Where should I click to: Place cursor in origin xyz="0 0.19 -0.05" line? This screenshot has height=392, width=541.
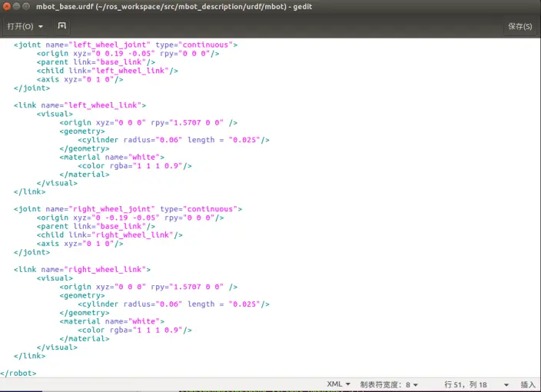[128, 54]
